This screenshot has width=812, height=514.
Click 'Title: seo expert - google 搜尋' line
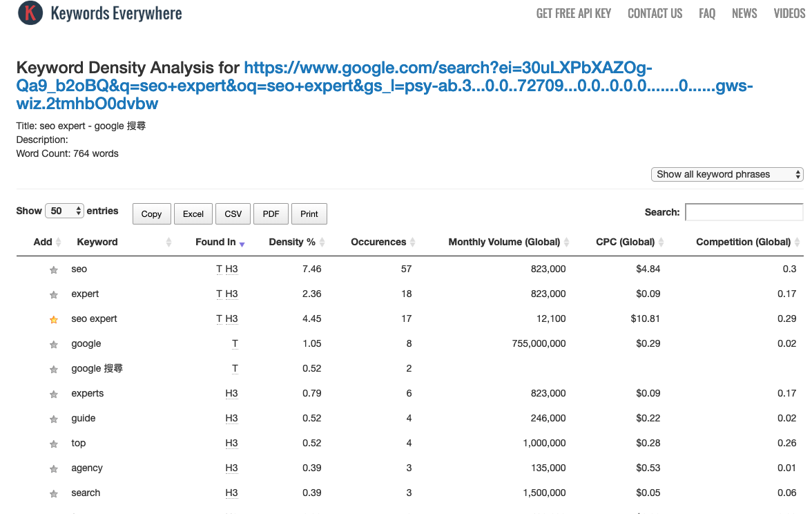(81, 126)
